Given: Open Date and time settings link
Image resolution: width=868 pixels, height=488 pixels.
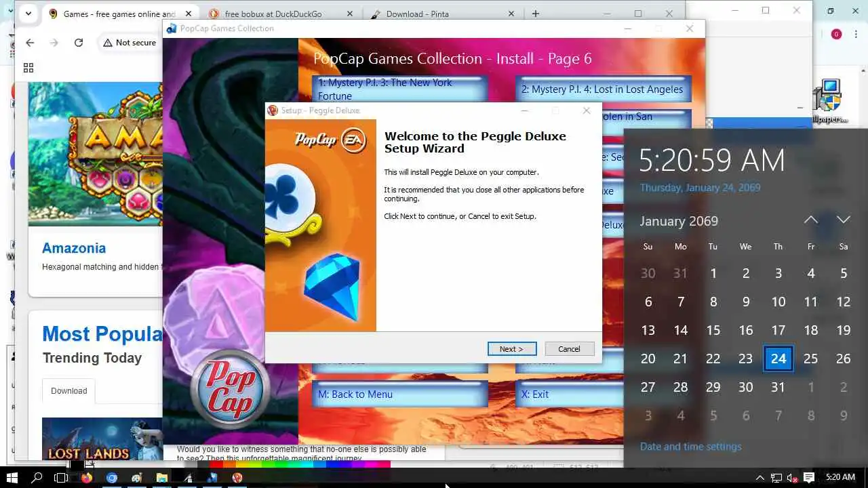Looking at the screenshot, I should pyautogui.click(x=690, y=447).
